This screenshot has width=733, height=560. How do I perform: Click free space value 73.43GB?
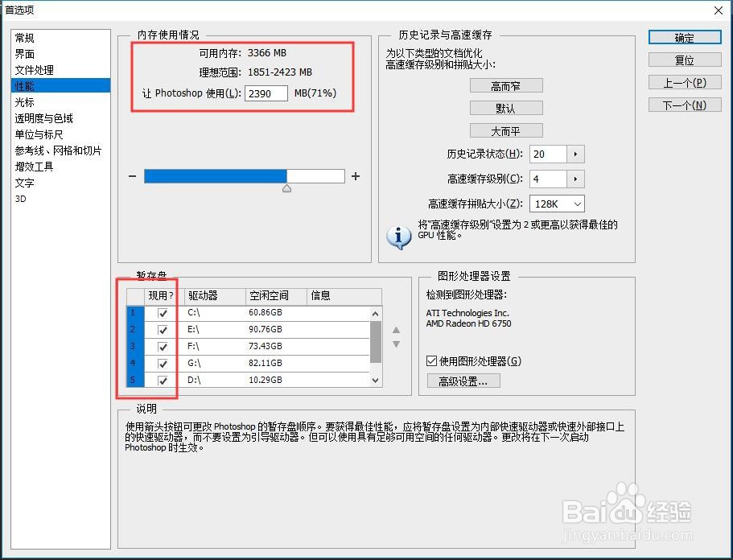(x=266, y=346)
